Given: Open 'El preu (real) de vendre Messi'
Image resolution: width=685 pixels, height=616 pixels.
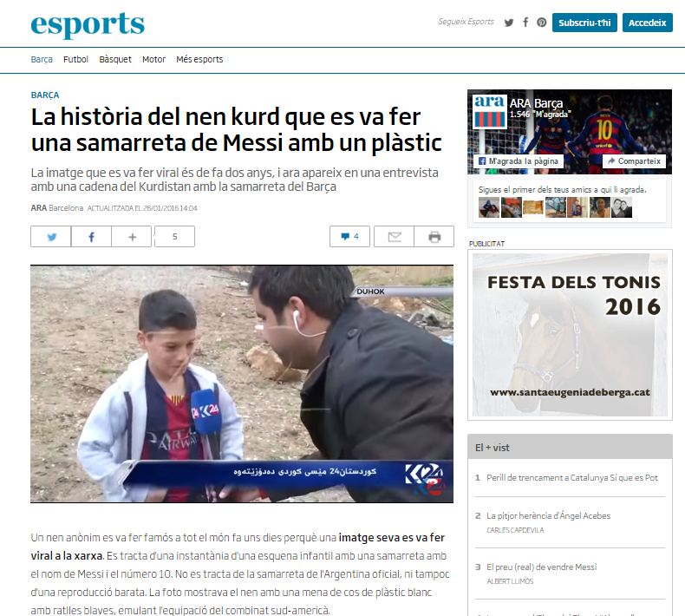Looking at the screenshot, I should point(542,567).
